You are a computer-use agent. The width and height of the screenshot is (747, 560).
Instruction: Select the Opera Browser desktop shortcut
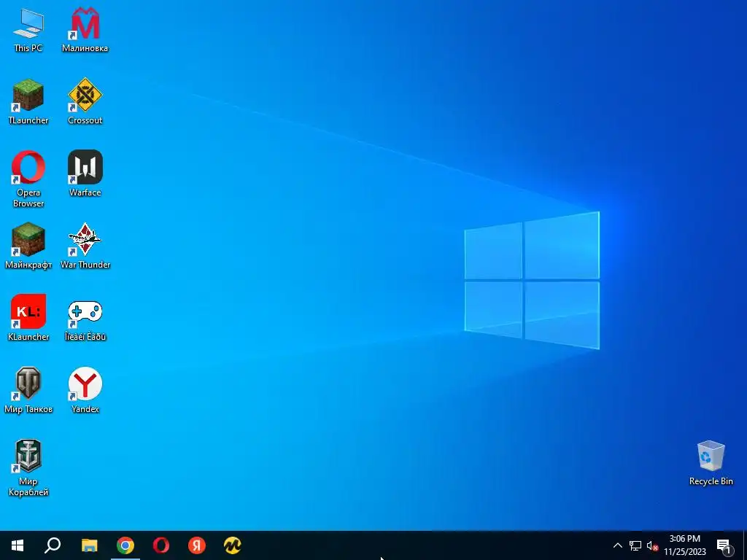[28, 179]
